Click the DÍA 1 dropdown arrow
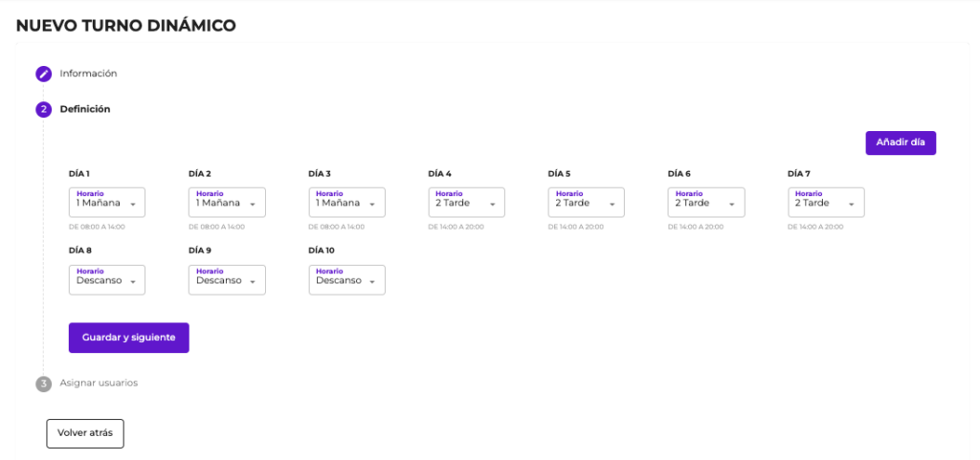980x460 pixels. (133, 204)
